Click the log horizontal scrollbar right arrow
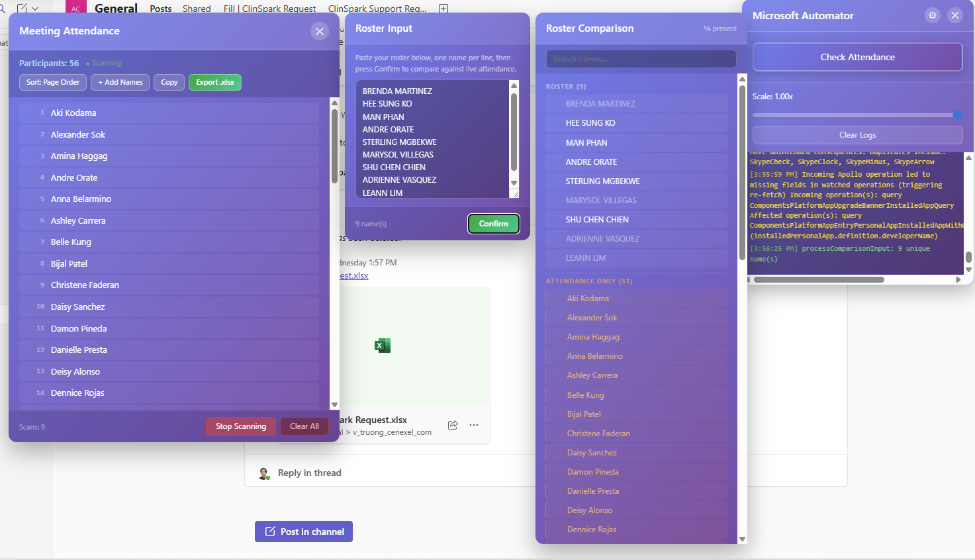 coord(958,279)
